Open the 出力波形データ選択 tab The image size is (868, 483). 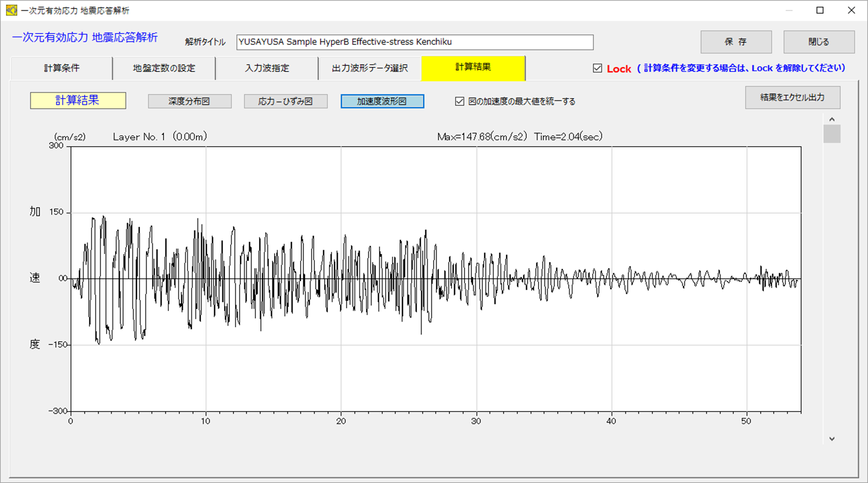coord(370,68)
